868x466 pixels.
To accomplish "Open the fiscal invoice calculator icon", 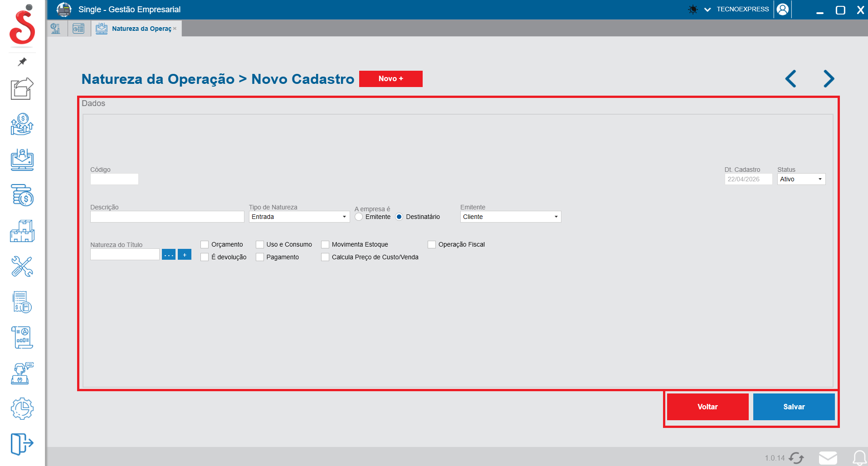I will pyautogui.click(x=21, y=303).
